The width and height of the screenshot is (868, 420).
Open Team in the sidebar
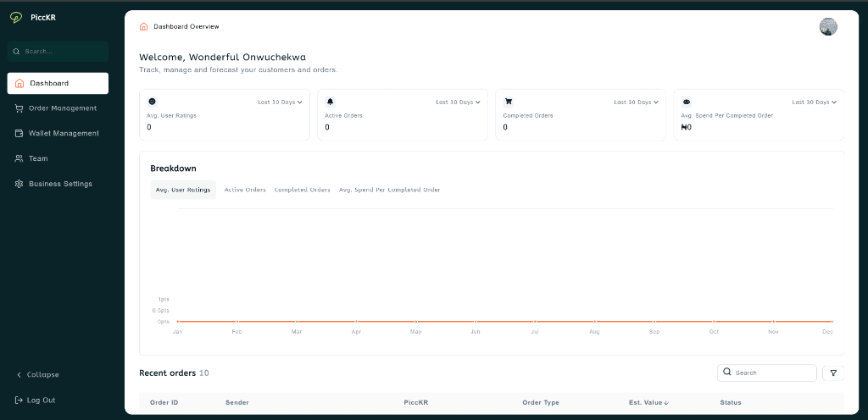pos(58,158)
